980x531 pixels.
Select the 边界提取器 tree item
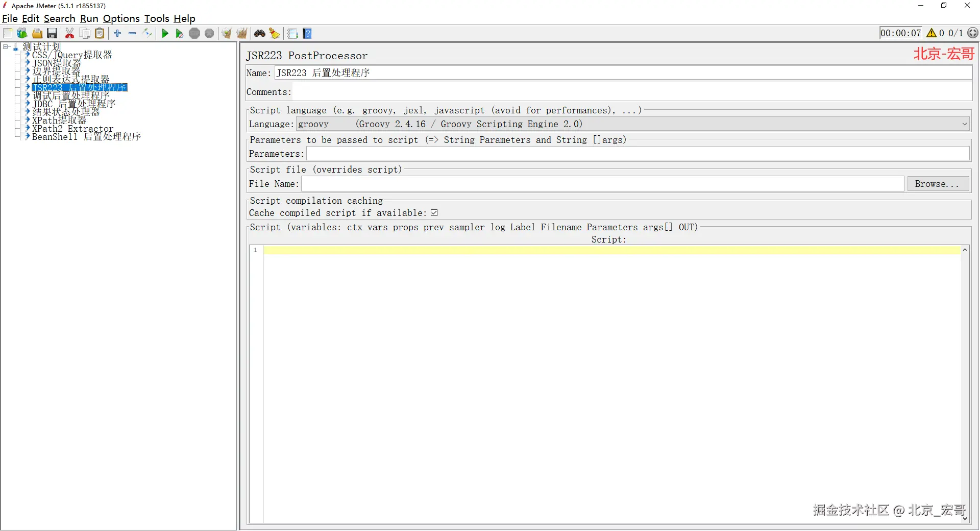56,71
